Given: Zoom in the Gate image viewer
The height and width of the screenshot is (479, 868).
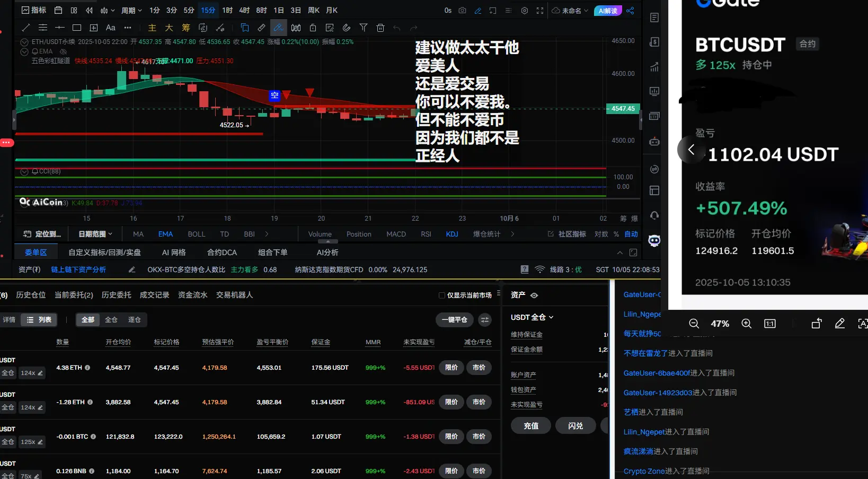Looking at the screenshot, I should 747,324.
